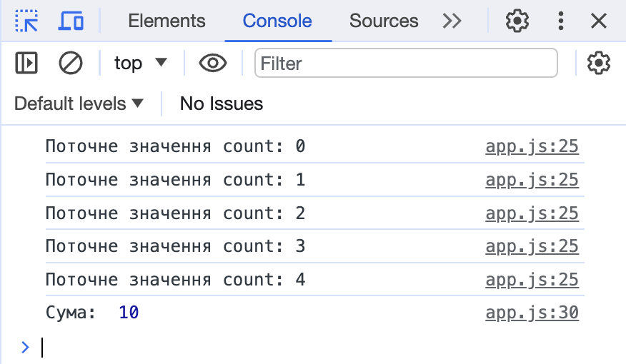
Task: Activate the inspect element picker icon
Action: 26,21
